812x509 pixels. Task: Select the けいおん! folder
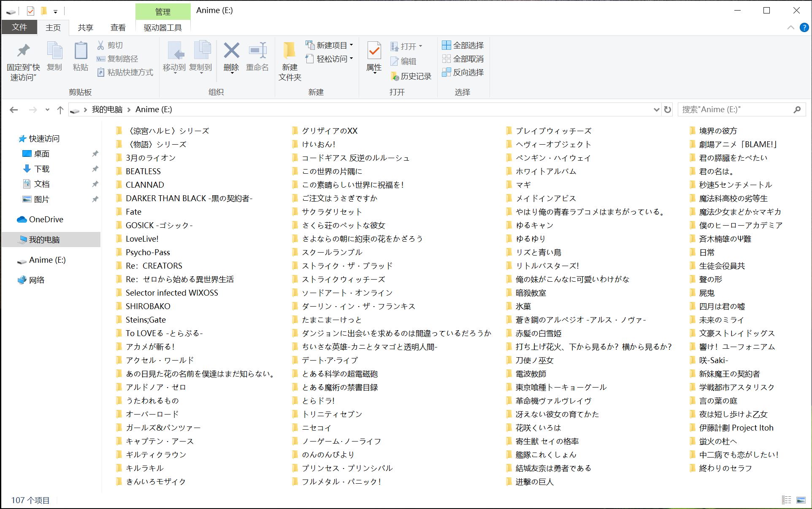coord(314,144)
